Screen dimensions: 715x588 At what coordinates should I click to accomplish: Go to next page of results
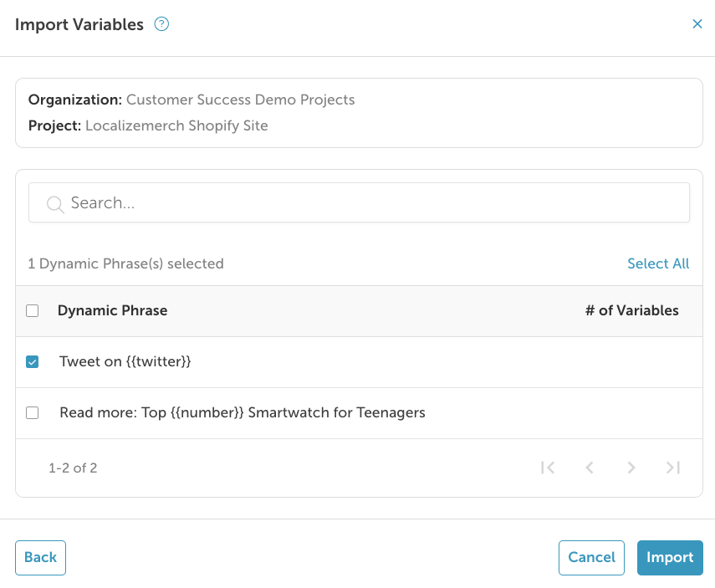pyautogui.click(x=631, y=468)
